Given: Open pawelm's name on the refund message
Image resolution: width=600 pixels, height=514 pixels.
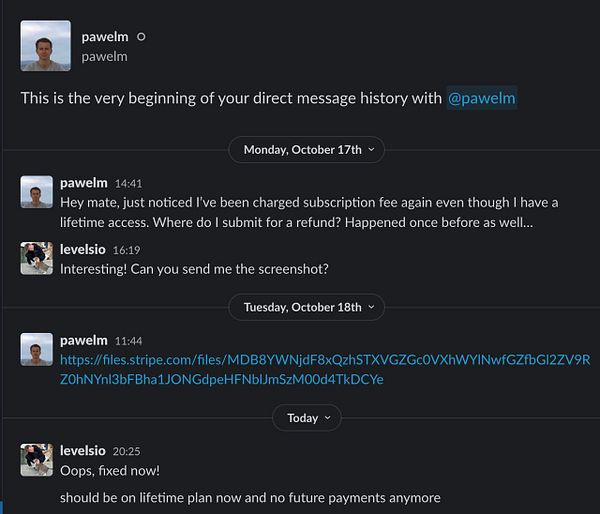Looking at the screenshot, I should point(84,184).
